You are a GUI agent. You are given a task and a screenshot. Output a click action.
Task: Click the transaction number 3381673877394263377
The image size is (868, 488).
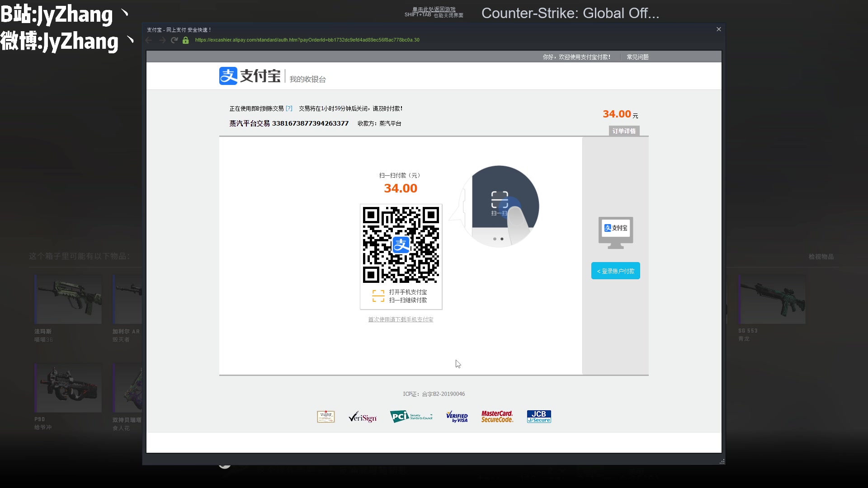click(x=310, y=123)
